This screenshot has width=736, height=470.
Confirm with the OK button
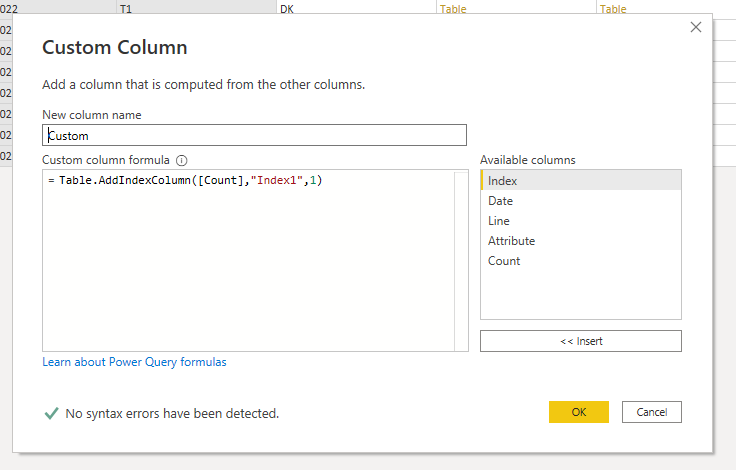(579, 412)
